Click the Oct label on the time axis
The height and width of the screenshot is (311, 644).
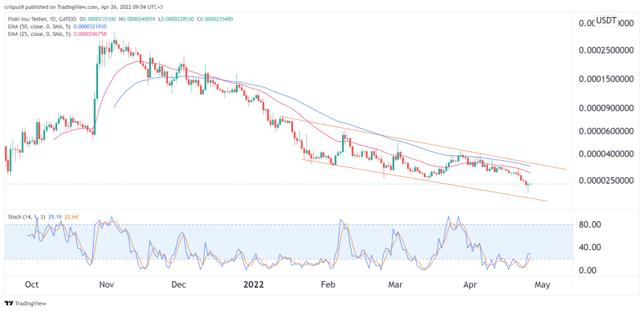point(31,284)
